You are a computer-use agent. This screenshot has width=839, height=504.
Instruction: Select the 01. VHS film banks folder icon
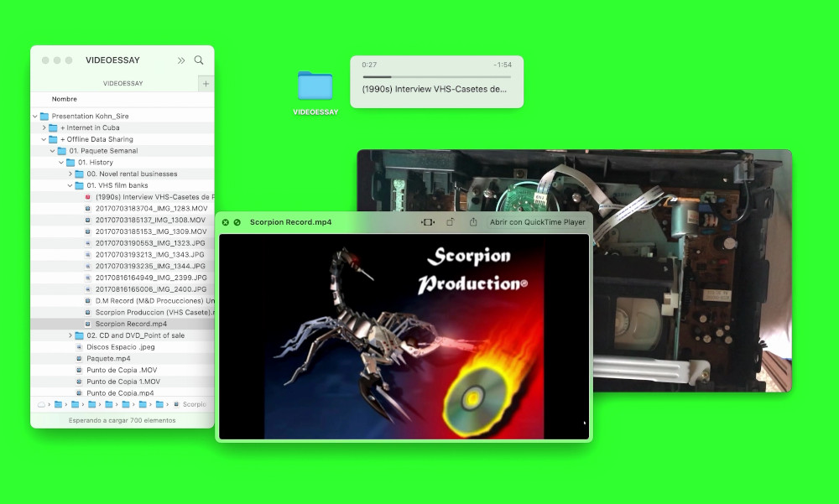pos(79,185)
